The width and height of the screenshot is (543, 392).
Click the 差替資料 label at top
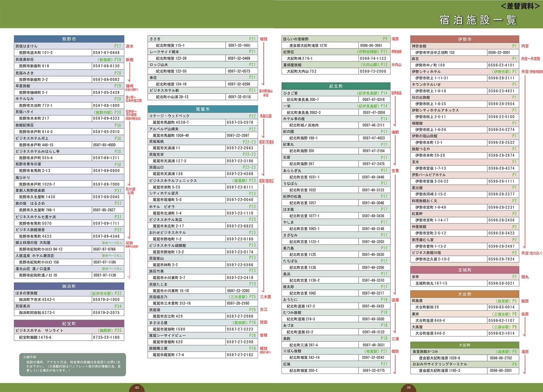pos(520,6)
